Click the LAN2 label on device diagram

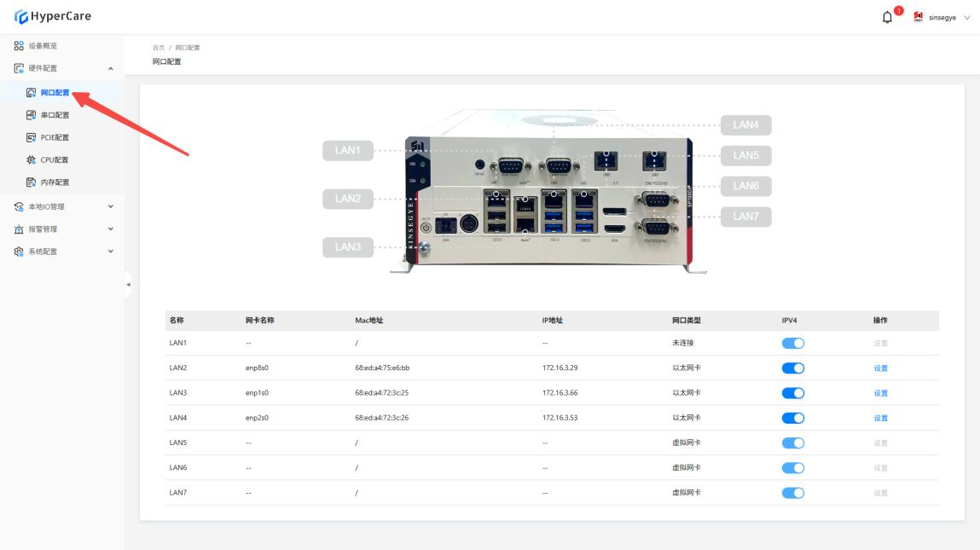[347, 199]
